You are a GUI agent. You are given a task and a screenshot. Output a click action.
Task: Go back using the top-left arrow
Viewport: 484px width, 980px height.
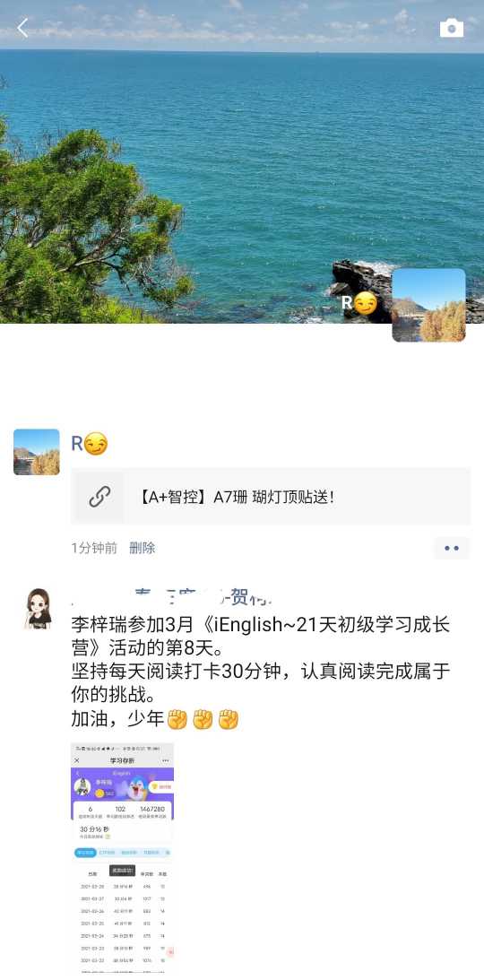point(22,28)
